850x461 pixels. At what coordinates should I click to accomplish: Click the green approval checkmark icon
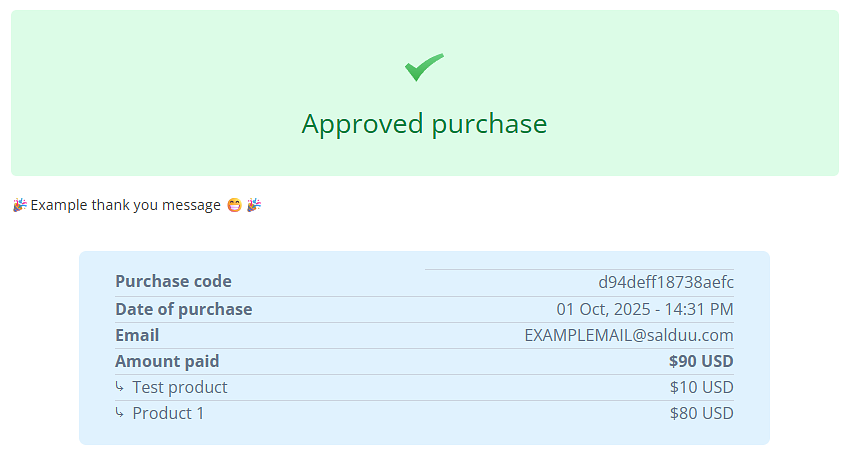pos(424,68)
